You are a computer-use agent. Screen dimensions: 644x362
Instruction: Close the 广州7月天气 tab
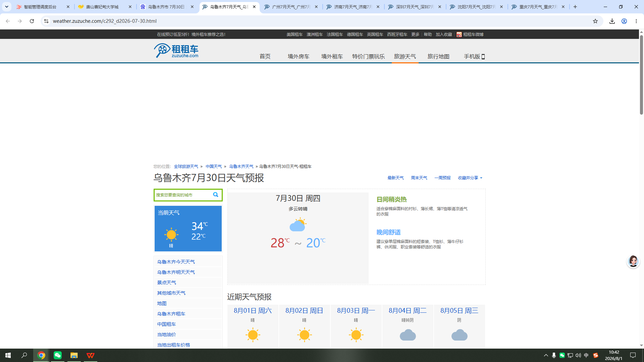[316, 7]
